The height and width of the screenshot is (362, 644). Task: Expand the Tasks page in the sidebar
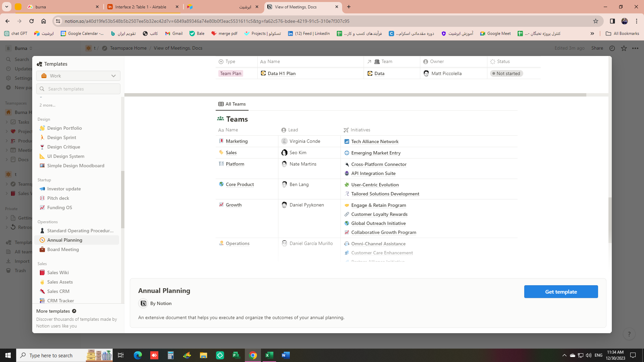[x=7, y=122]
